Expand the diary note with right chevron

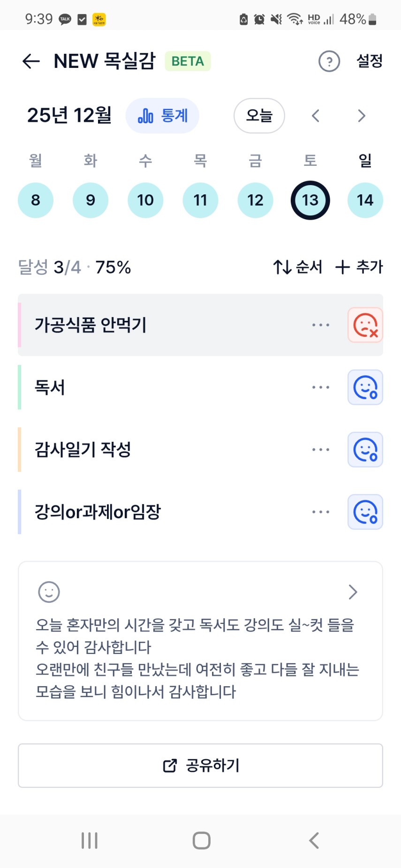pyautogui.click(x=353, y=592)
